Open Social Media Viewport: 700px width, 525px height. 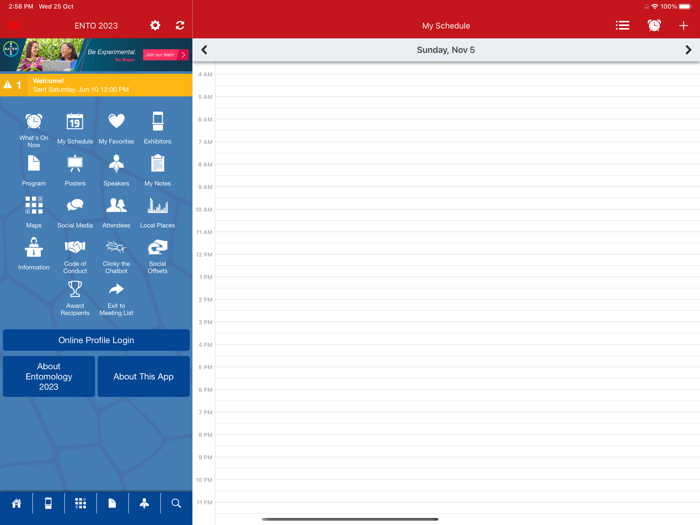(x=75, y=212)
